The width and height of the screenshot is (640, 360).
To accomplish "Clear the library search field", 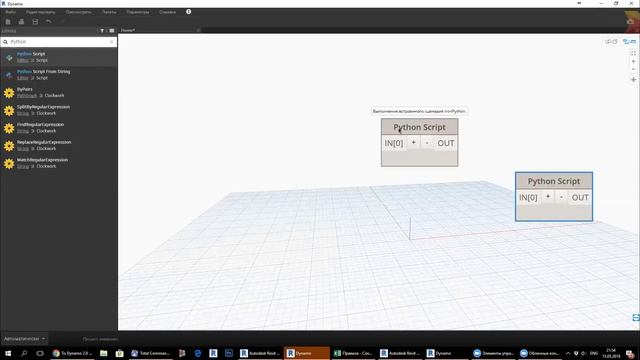I will (x=111, y=42).
